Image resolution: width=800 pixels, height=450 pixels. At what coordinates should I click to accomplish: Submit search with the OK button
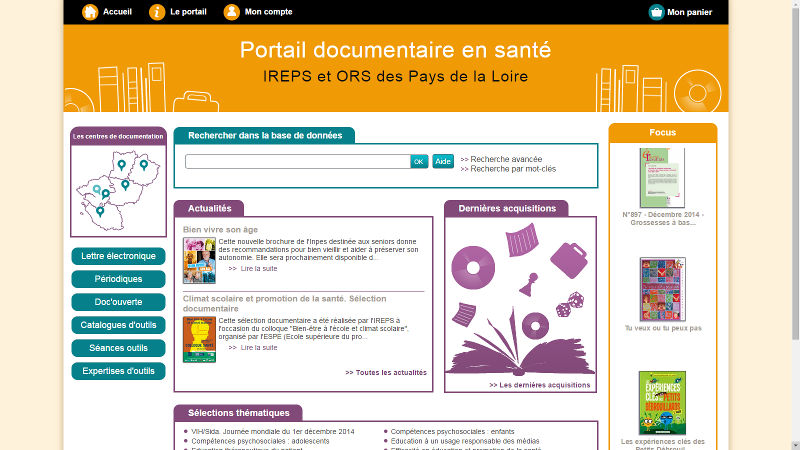(419, 162)
